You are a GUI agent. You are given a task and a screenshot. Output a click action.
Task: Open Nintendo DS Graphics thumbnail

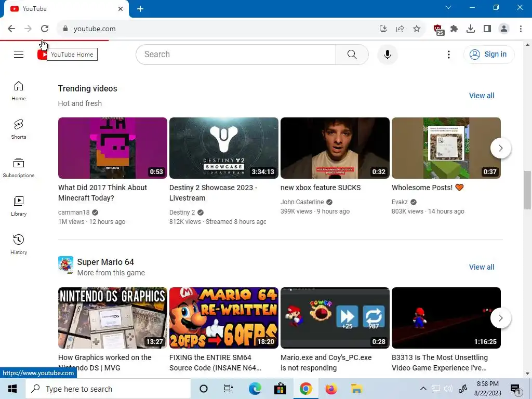[x=113, y=318]
